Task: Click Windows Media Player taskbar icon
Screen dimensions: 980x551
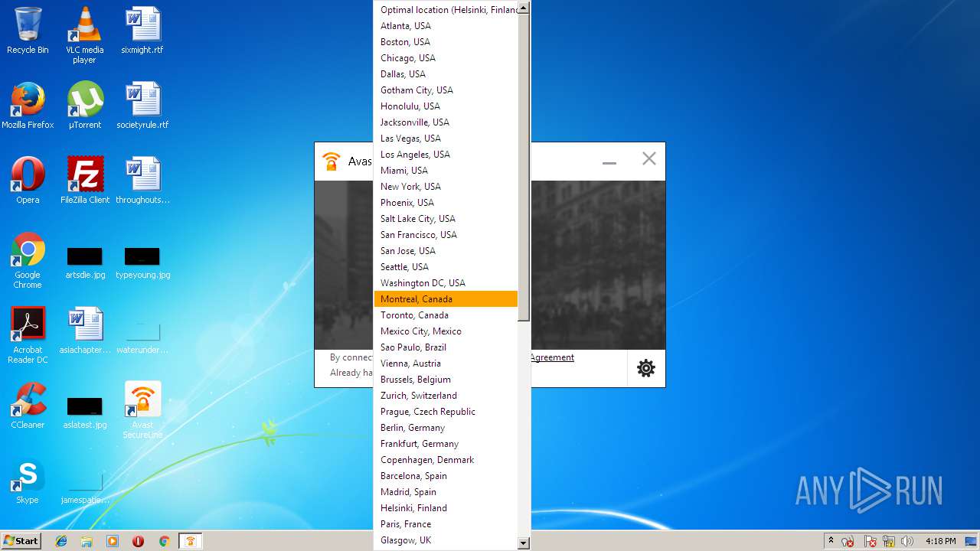Action: [x=113, y=541]
